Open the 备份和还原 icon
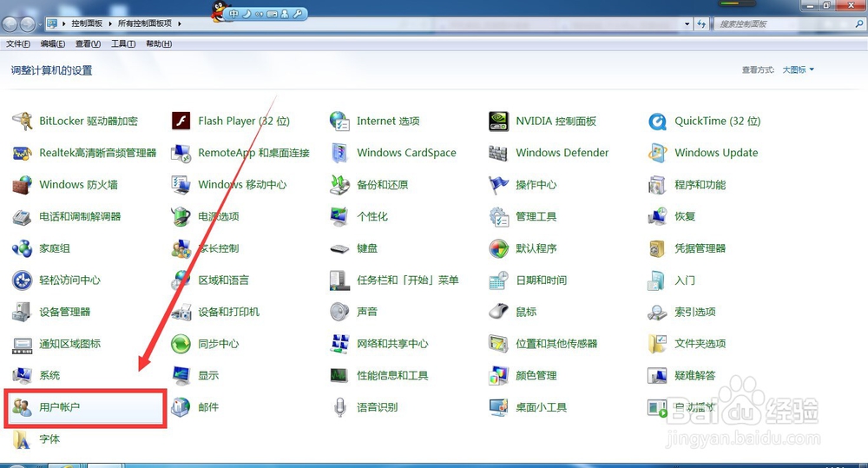This screenshot has width=868, height=468. click(x=339, y=184)
